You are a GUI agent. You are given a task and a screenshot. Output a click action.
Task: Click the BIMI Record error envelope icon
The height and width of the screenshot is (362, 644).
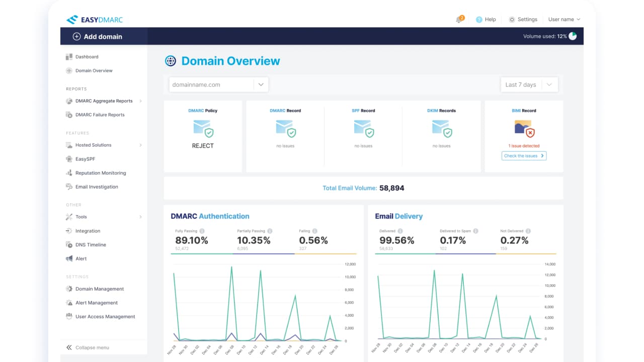[x=524, y=129]
